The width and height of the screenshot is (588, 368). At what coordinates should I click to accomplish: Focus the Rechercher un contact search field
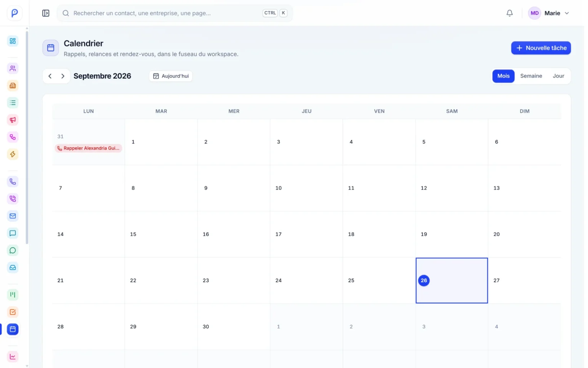pos(175,13)
